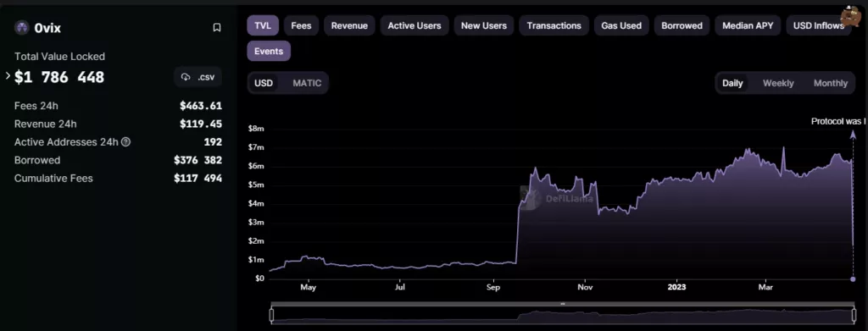Toggle the Events overlay on chart
This screenshot has height=331, width=868.
tap(269, 51)
